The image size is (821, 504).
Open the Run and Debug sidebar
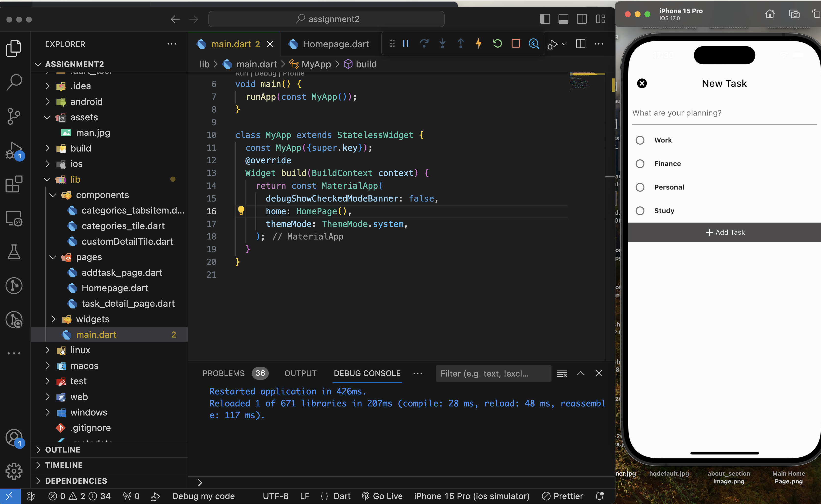tap(14, 151)
